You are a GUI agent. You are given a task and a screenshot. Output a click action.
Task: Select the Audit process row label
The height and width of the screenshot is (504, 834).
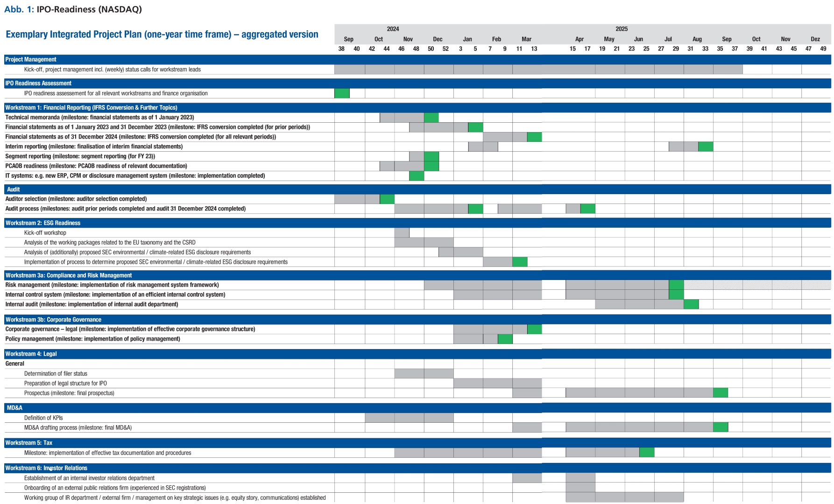tap(125, 209)
